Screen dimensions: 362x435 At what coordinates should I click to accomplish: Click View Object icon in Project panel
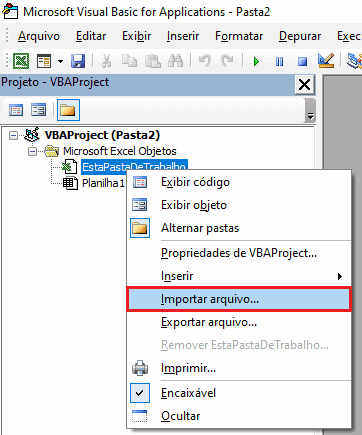(38, 110)
